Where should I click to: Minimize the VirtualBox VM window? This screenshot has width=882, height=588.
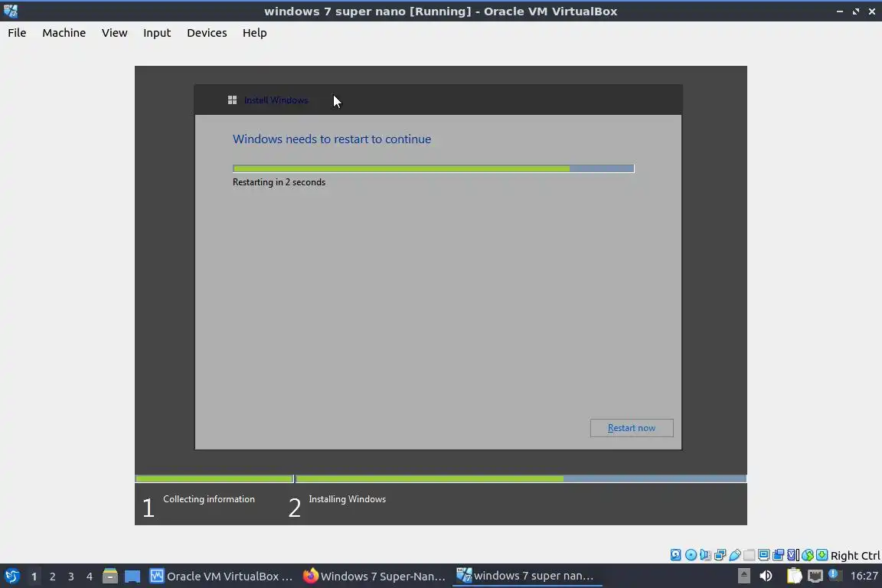click(x=839, y=11)
